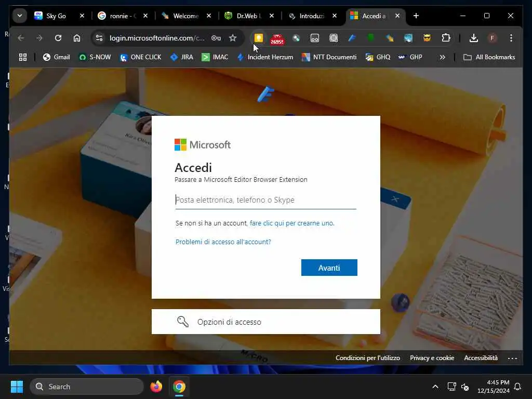This screenshot has height=399, width=532.
Task: Click the create account link
Action: click(292, 223)
